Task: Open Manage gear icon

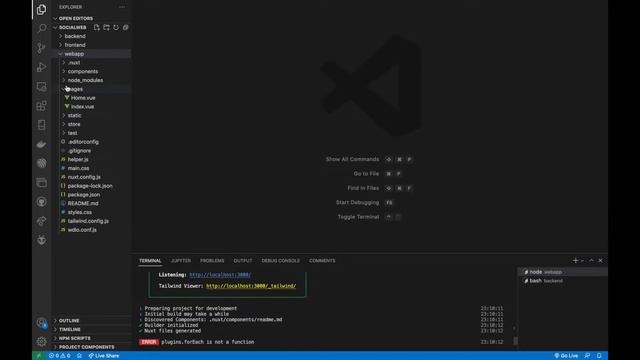Action: click(41, 341)
